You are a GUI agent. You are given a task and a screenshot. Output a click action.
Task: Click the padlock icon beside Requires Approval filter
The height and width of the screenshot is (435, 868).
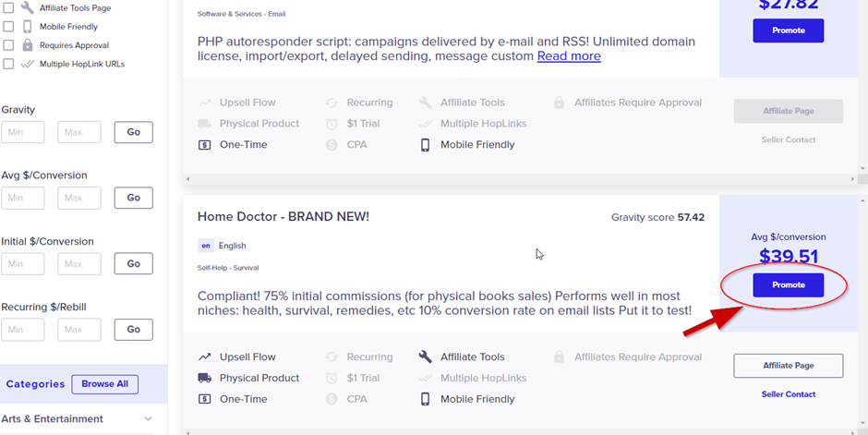(x=27, y=45)
